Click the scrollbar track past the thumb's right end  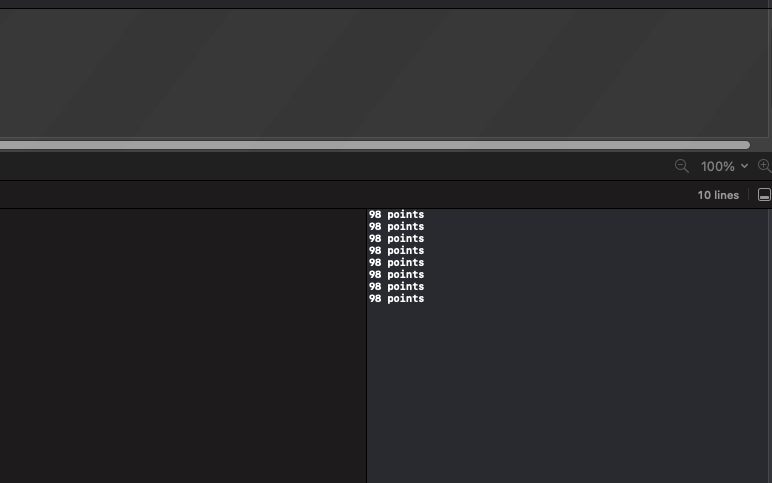[x=760, y=145]
